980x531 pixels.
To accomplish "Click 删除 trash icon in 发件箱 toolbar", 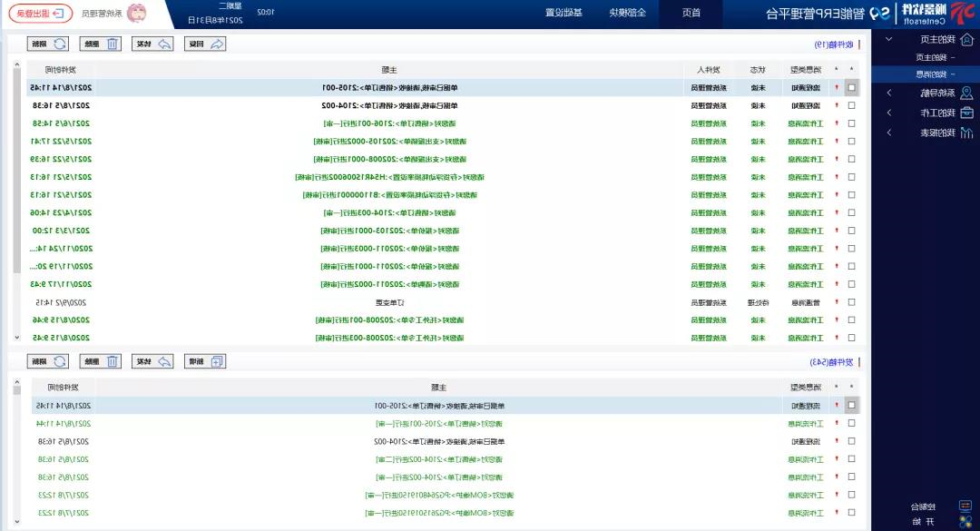I will tap(112, 361).
